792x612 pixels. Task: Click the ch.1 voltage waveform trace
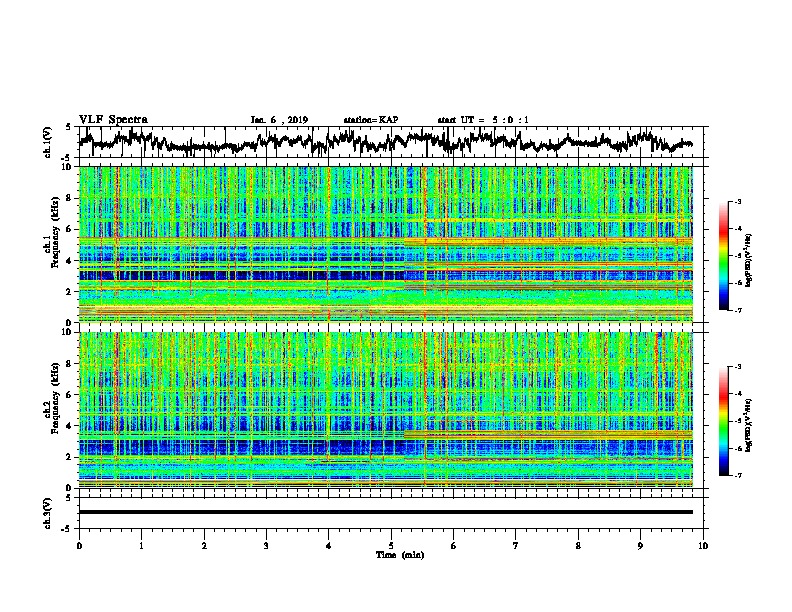(x=385, y=141)
